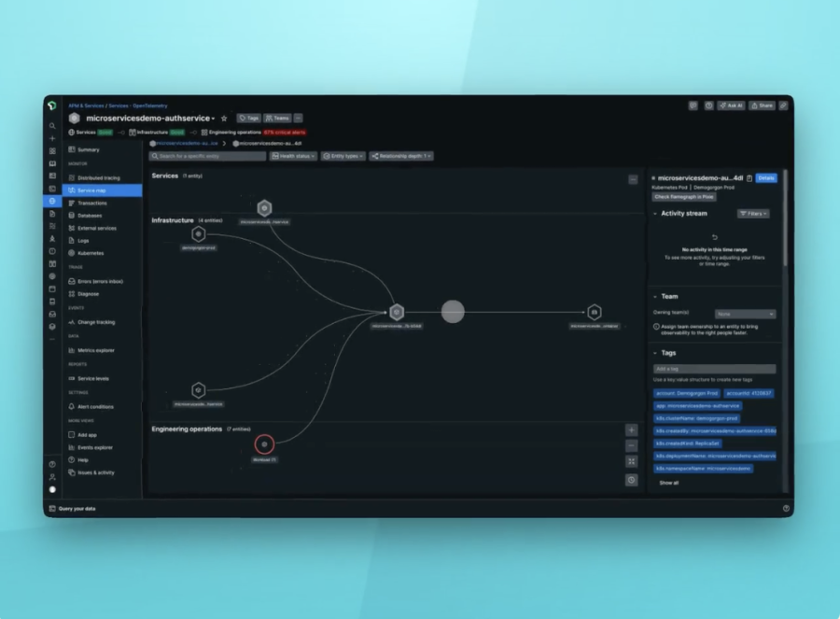Click the zoom out minus on map

pos(632,446)
